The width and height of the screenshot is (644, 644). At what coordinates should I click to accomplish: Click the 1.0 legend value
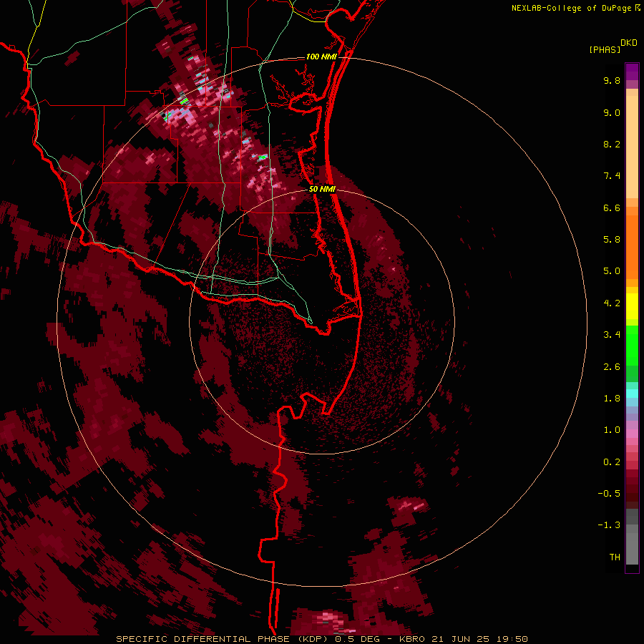[612, 430]
